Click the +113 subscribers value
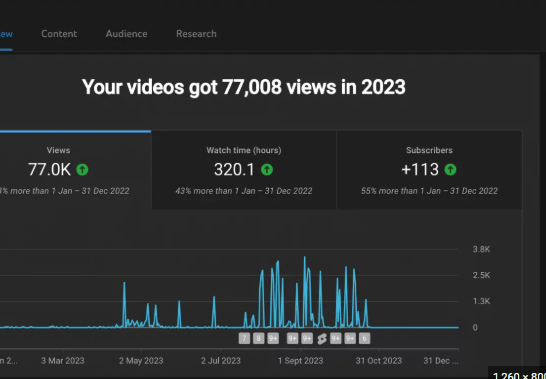This screenshot has height=379, width=546. tap(420, 170)
